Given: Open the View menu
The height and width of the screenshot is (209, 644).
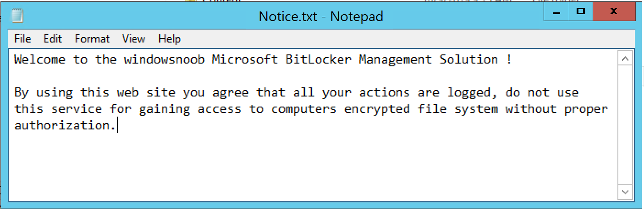Looking at the screenshot, I should [134, 39].
